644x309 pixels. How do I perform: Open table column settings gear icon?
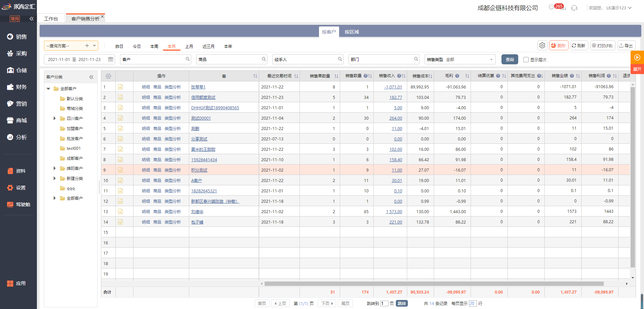click(x=108, y=76)
